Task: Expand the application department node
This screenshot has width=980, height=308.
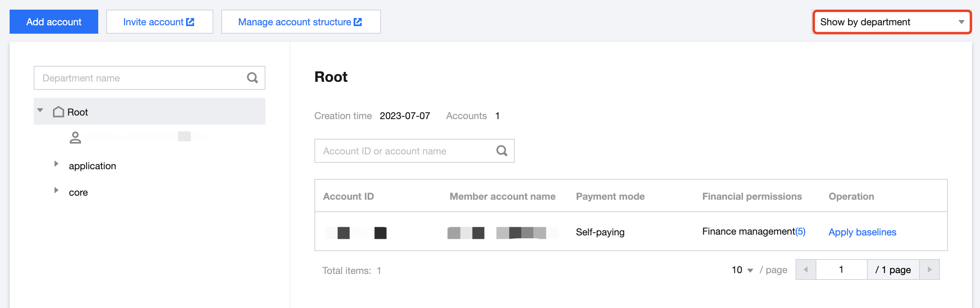Action: click(57, 164)
